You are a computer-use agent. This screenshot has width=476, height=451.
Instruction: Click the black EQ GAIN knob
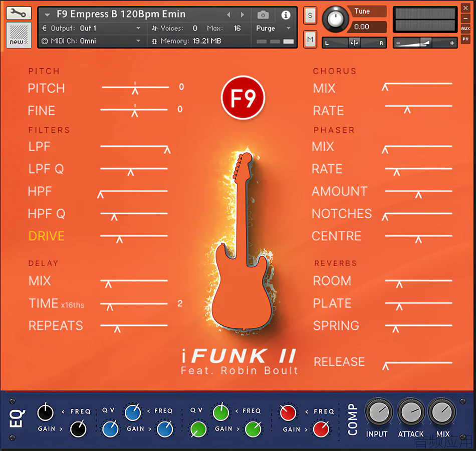tap(78, 429)
